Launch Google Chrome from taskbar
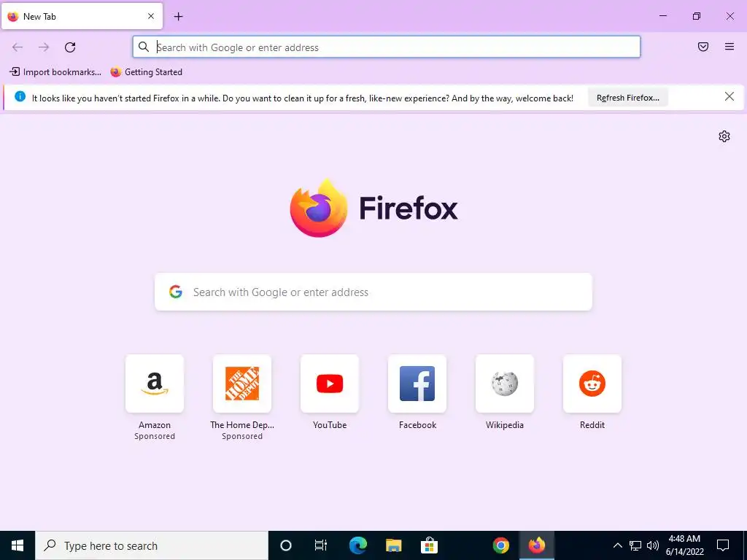Image resolution: width=747 pixels, height=560 pixels. point(500,545)
